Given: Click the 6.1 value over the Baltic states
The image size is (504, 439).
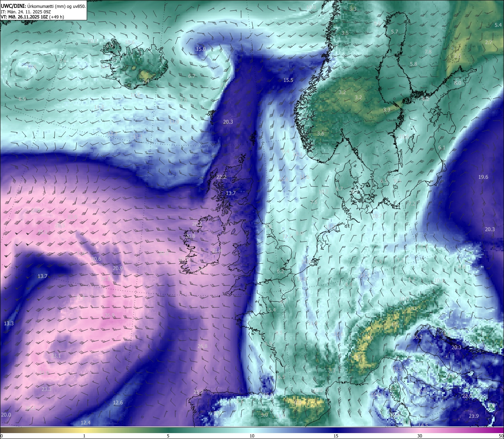Looking at the screenshot, I should [x=442, y=147].
